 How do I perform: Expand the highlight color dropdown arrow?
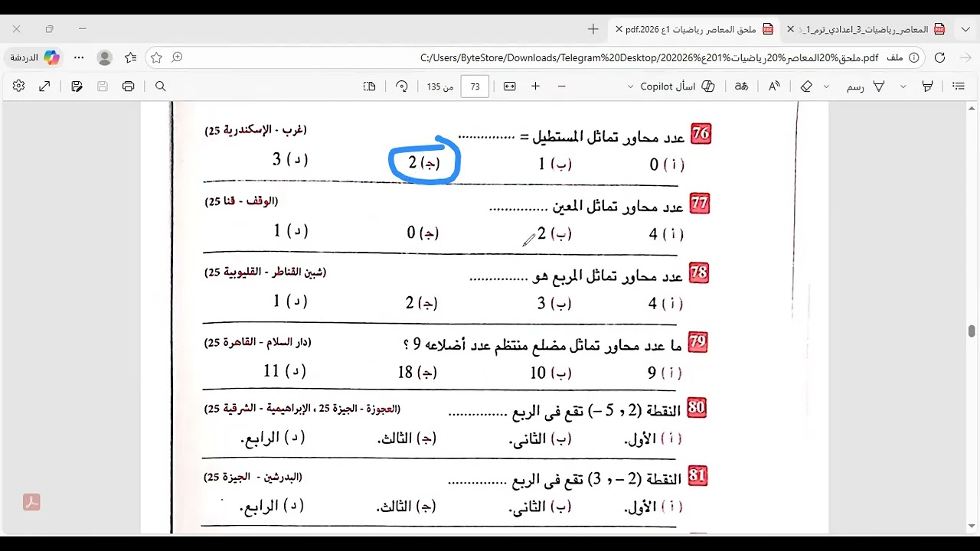(903, 86)
